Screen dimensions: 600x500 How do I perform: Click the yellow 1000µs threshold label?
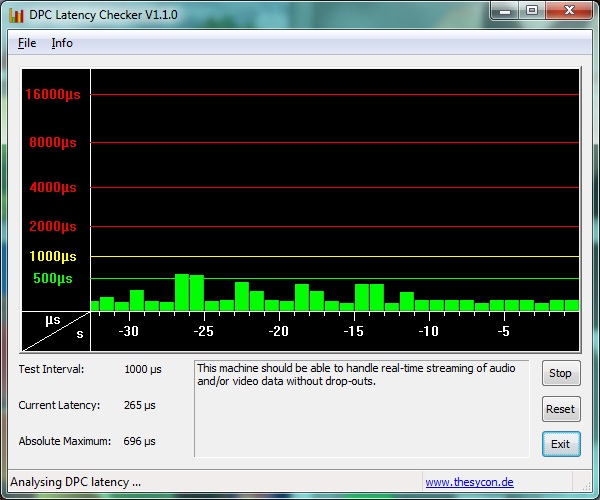(52, 257)
